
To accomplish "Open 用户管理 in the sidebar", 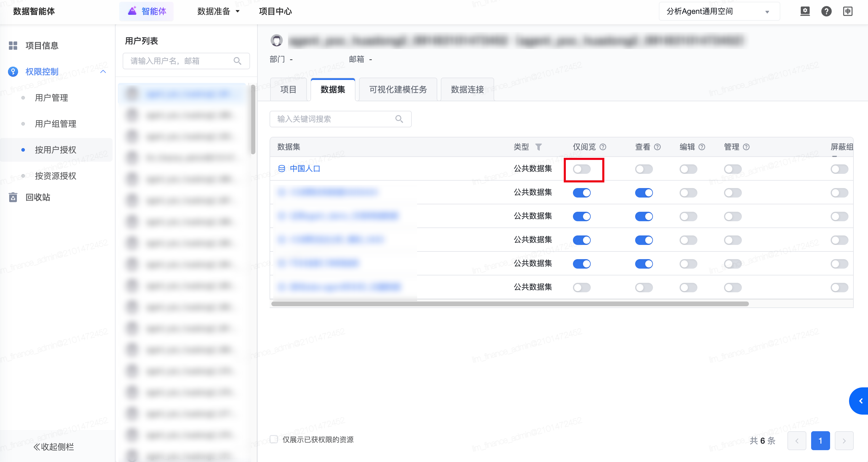I will coord(52,98).
